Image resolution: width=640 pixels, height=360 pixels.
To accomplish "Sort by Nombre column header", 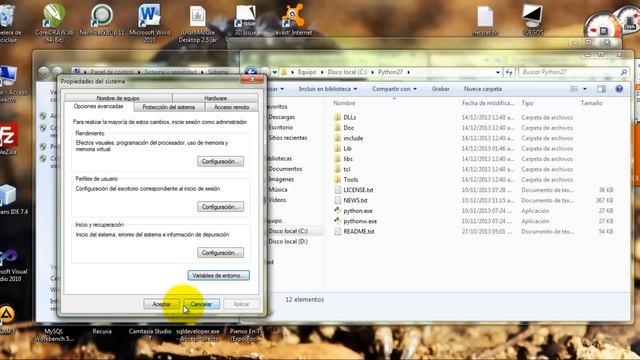I will pyautogui.click(x=344, y=103).
